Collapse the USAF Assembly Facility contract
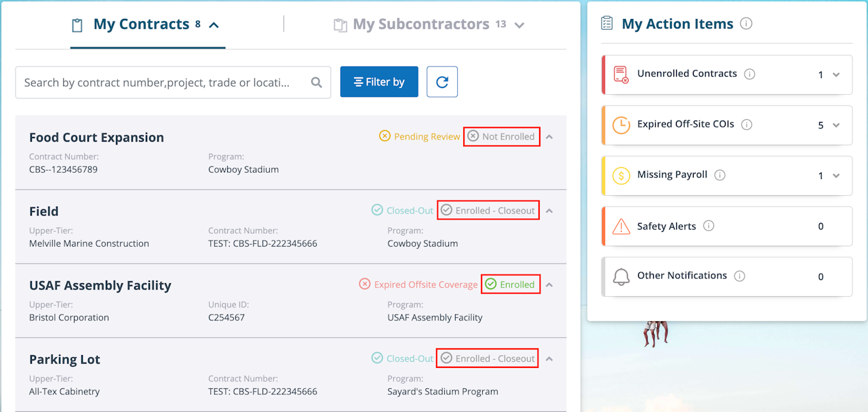 pyautogui.click(x=549, y=285)
